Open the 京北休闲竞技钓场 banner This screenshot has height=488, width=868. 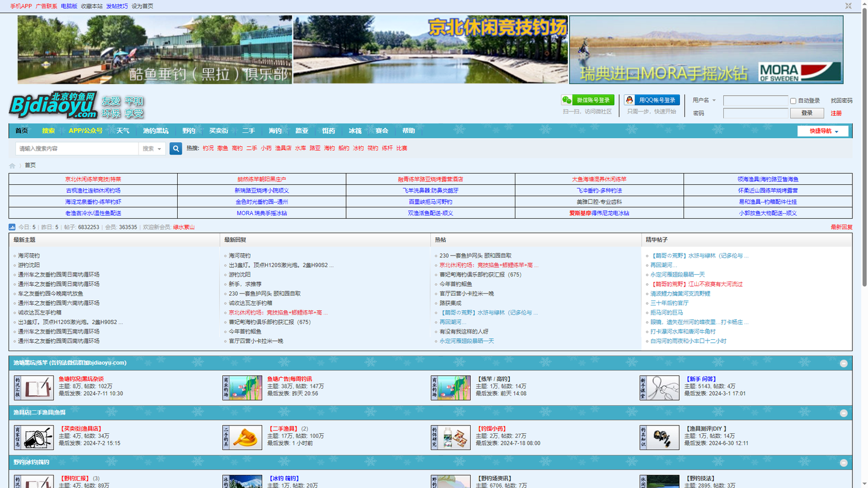point(430,49)
